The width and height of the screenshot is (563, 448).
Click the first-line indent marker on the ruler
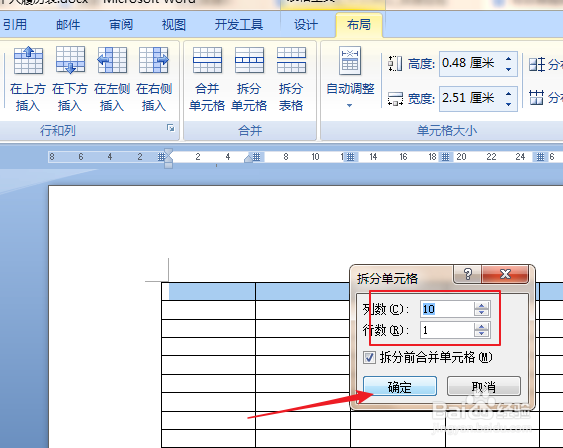(168, 153)
